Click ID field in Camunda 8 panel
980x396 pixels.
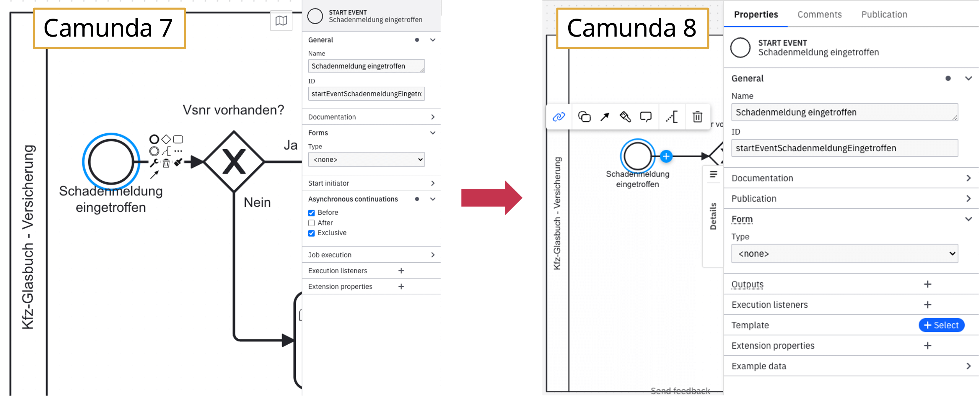(844, 148)
